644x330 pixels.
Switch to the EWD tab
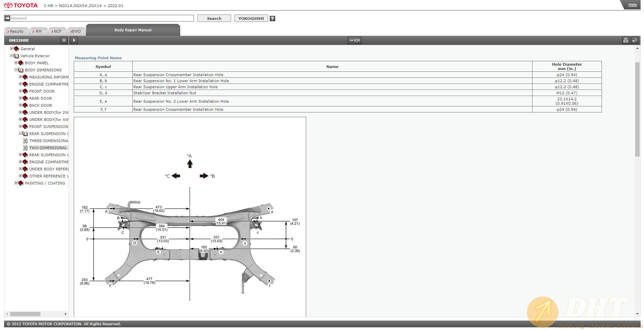point(76,31)
